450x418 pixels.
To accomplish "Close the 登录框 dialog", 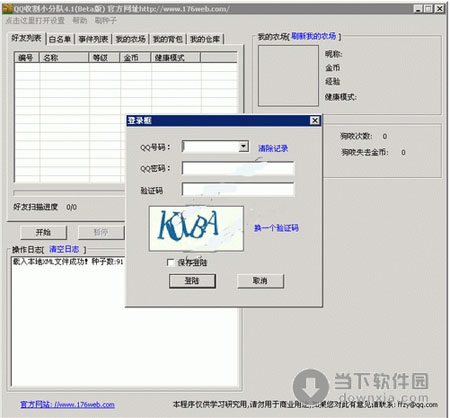I will pyautogui.click(x=315, y=120).
